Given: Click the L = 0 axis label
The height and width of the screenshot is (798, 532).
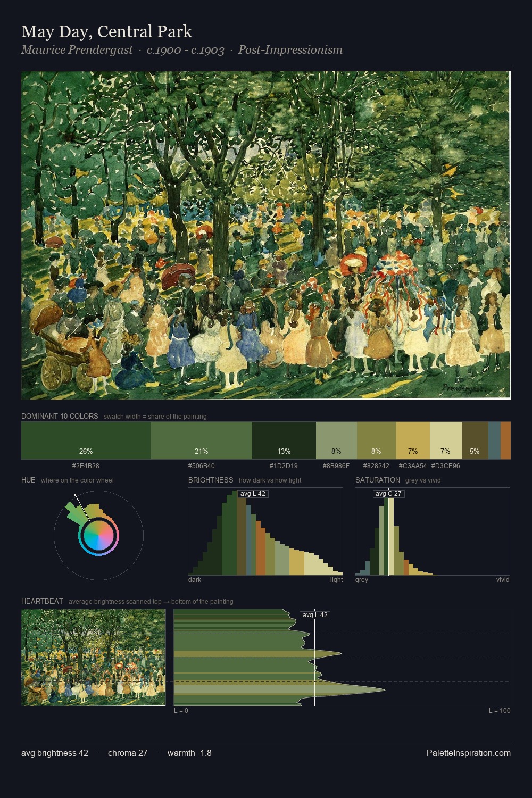Looking at the screenshot, I should tap(181, 711).
